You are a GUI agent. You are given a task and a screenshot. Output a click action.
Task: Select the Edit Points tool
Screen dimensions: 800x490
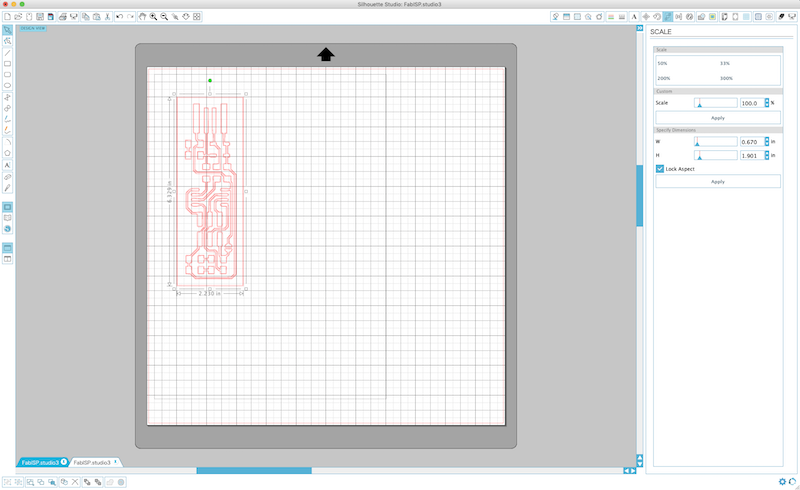click(8, 41)
